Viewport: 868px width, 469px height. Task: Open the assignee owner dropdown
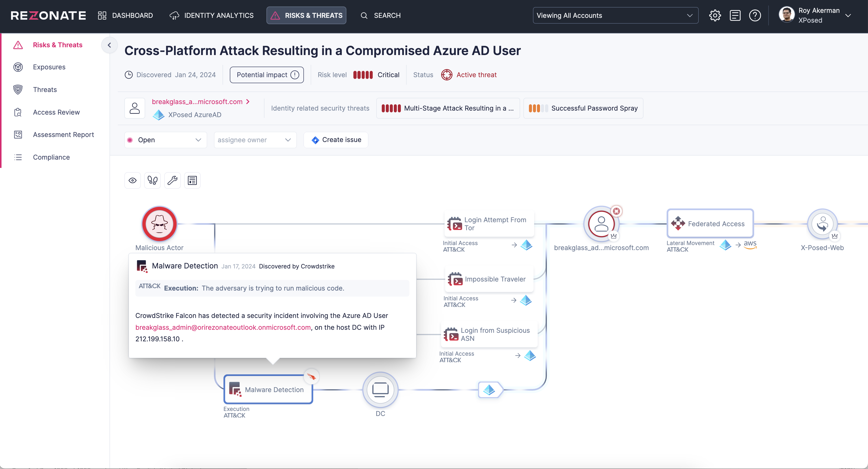[x=255, y=140]
